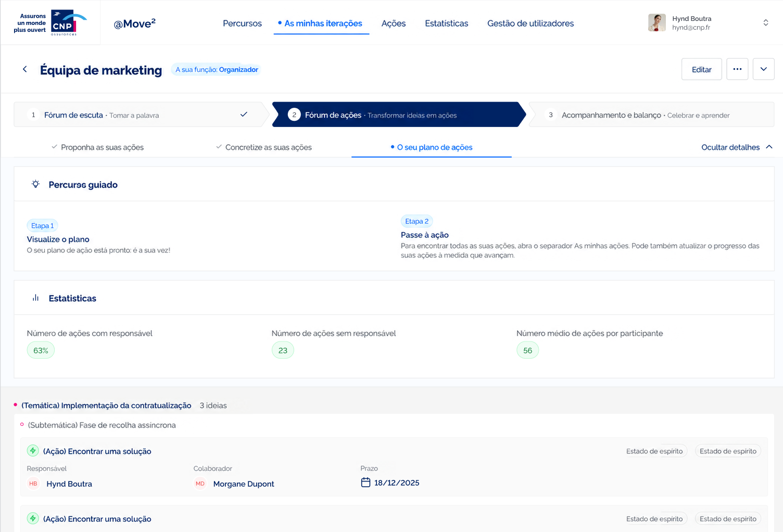
Task: Open the Percursos menu
Action: pos(242,23)
